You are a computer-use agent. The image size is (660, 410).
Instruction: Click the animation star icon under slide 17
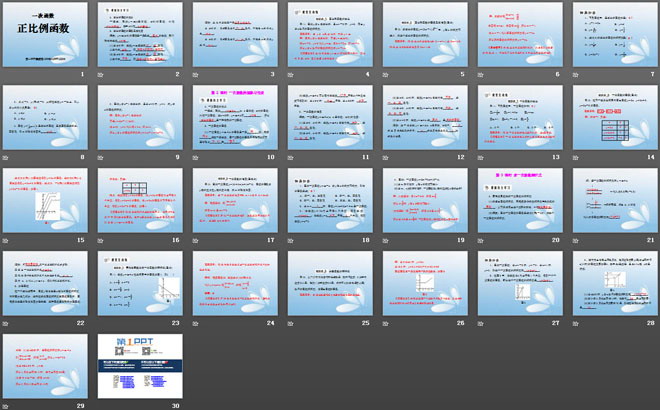click(x=196, y=241)
